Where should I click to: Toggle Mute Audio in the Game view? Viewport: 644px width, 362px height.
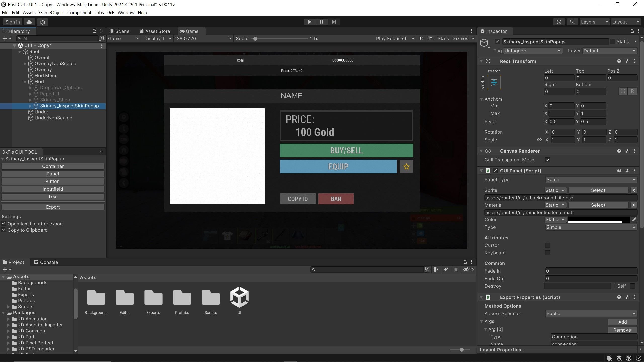[x=421, y=38]
